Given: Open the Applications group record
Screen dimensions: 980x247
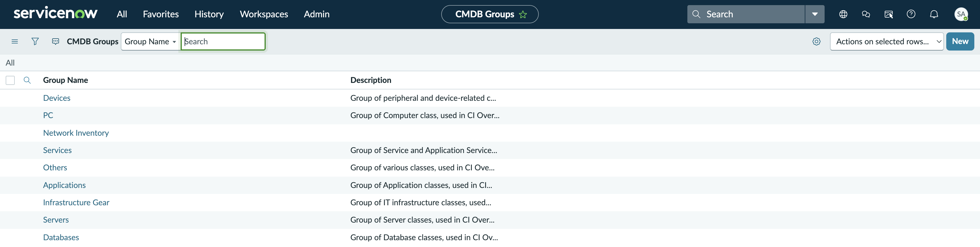Looking at the screenshot, I should pyautogui.click(x=64, y=185).
